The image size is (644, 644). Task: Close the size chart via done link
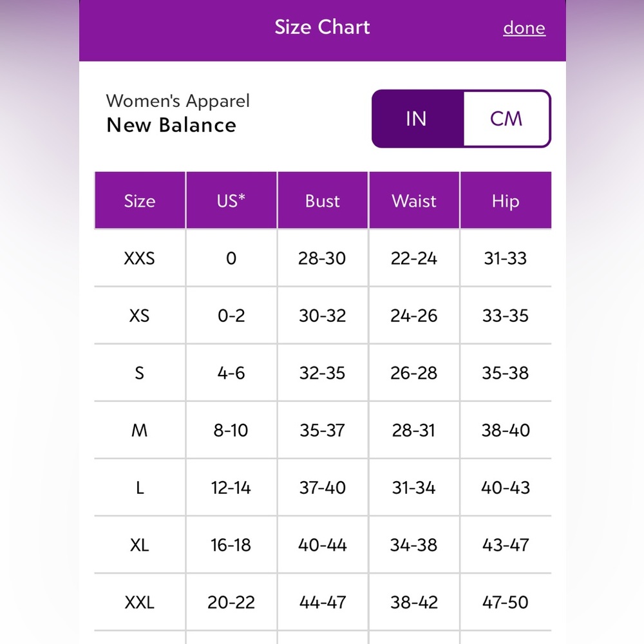(x=524, y=28)
